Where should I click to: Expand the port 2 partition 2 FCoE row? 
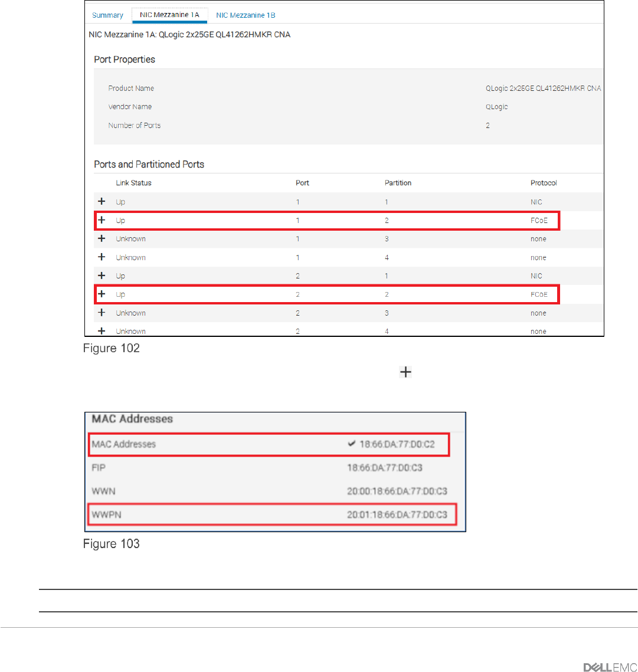point(102,294)
